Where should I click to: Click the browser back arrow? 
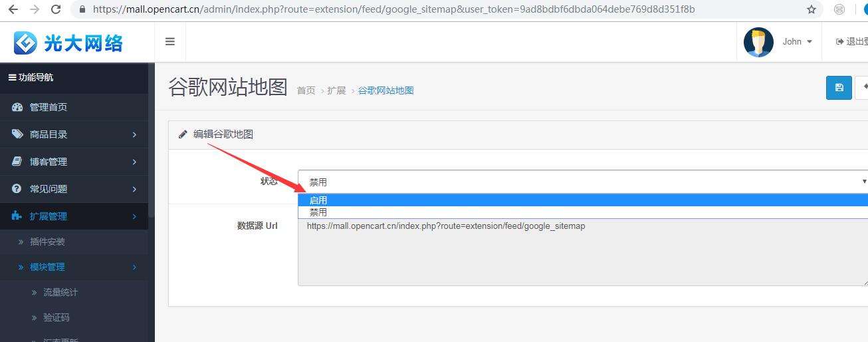(x=13, y=9)
